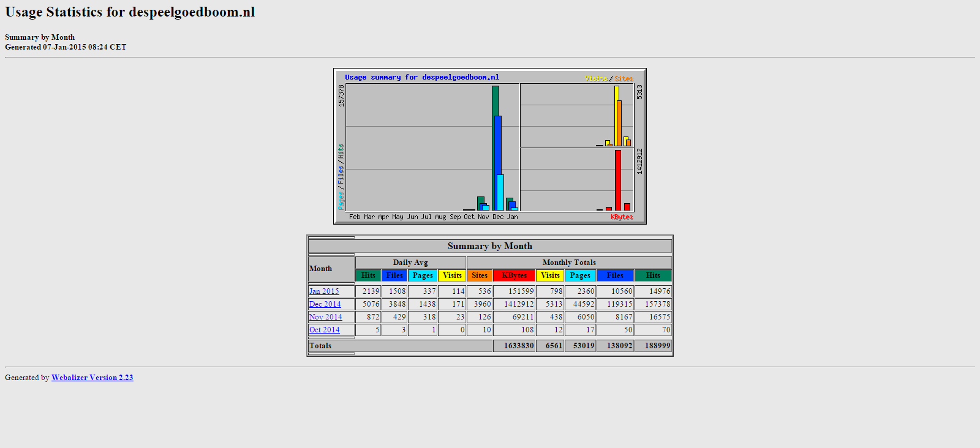This screenshot has width=980, height=448.
Task: Click the table cell showing 1412912 KBytes
Action: (x=514, y=304)
